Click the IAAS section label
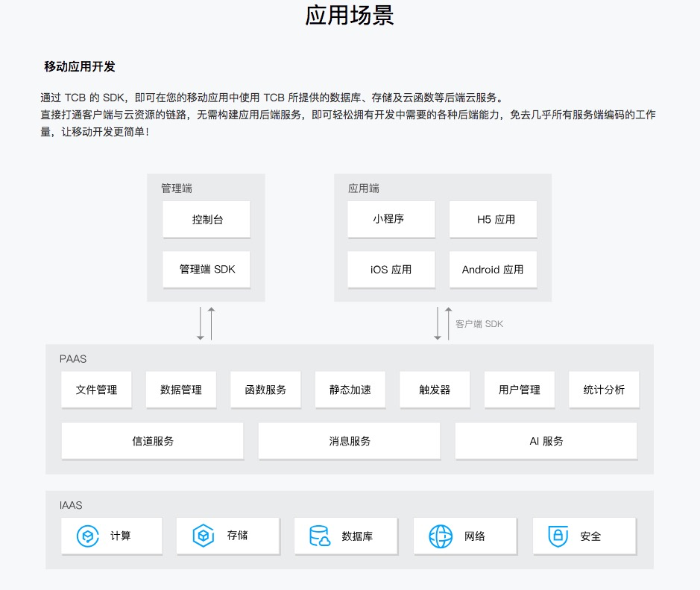This screenshot has height=590, width=700. coord(71,505)
